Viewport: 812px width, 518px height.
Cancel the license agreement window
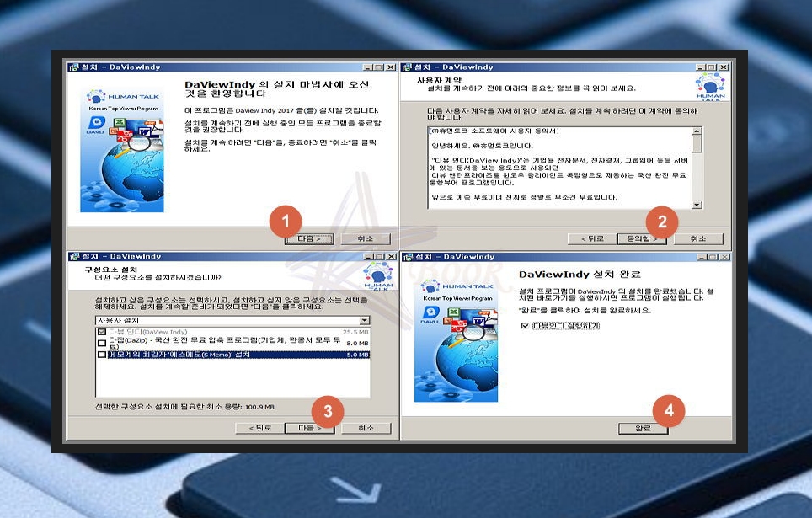tap(698, 239)
